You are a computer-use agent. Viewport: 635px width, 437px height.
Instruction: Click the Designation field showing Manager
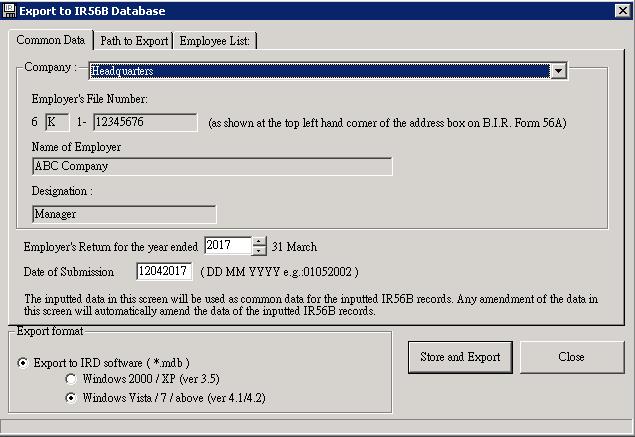pos(124,214)
